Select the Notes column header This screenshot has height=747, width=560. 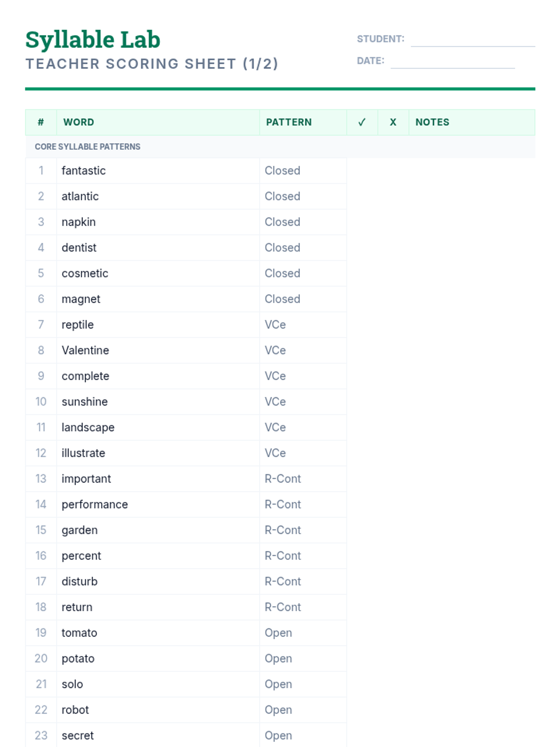coord(432,122)
